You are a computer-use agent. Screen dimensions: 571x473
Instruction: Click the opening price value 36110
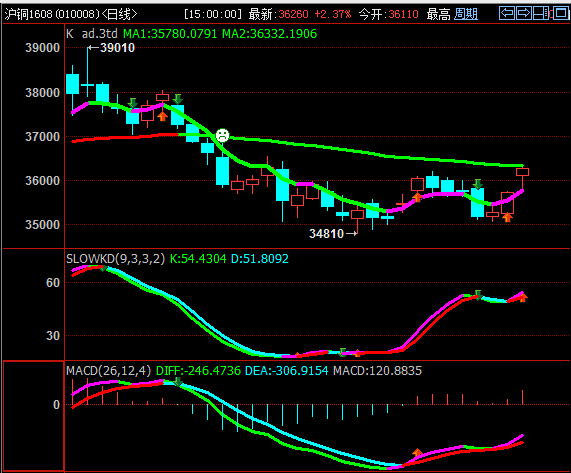pyautogui.click(x=403, y=14)
